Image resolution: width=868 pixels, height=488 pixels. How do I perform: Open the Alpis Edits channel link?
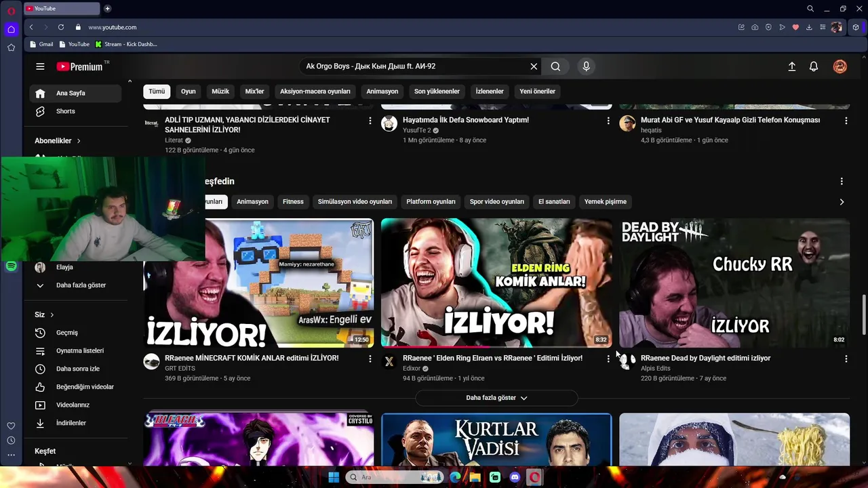pos(656,369)
